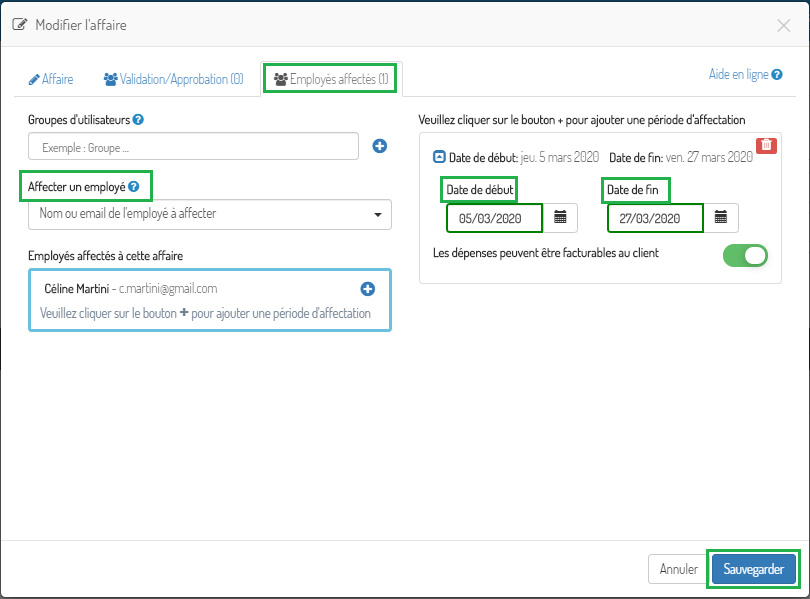Open the Aide en ligne link

[x=739, y=75]
